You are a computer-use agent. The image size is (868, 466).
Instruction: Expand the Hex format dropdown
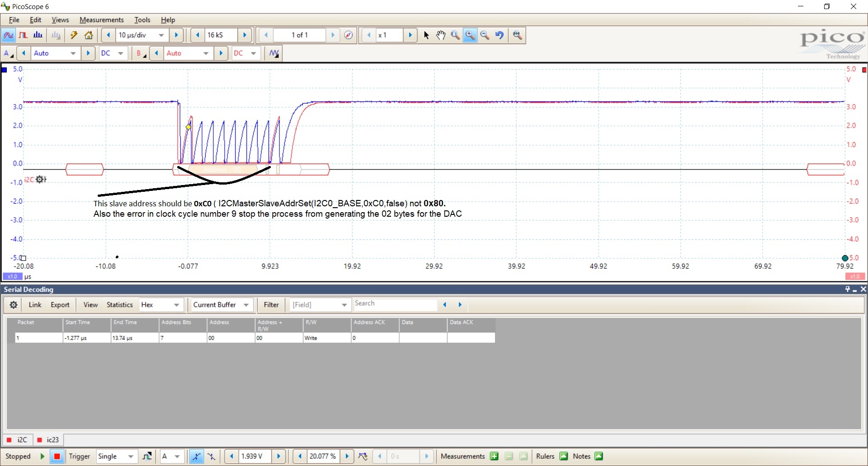point(176,305)
